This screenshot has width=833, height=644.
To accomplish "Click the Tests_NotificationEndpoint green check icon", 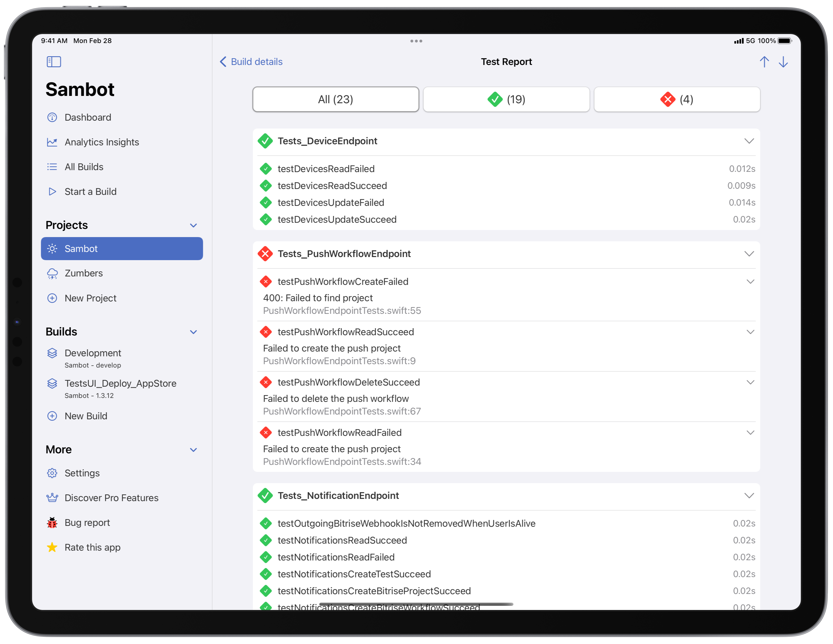I will pyautogui.click(x=265, y=496).
